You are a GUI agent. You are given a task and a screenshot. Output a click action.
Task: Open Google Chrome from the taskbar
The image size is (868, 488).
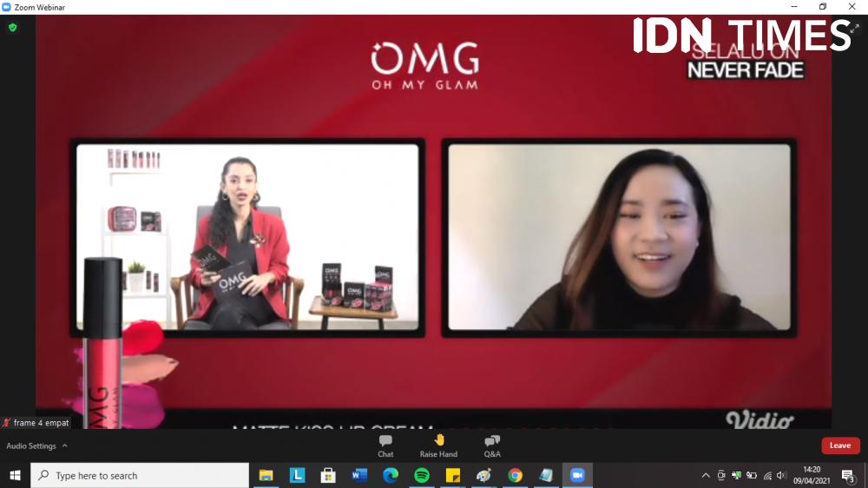pyautogui.click(x=515, y=475)
